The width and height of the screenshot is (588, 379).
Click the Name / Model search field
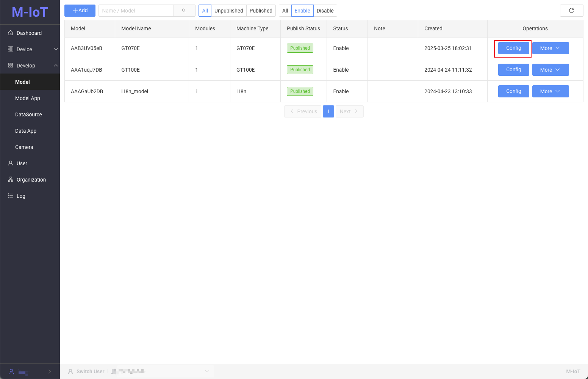(x=136, y=11)
